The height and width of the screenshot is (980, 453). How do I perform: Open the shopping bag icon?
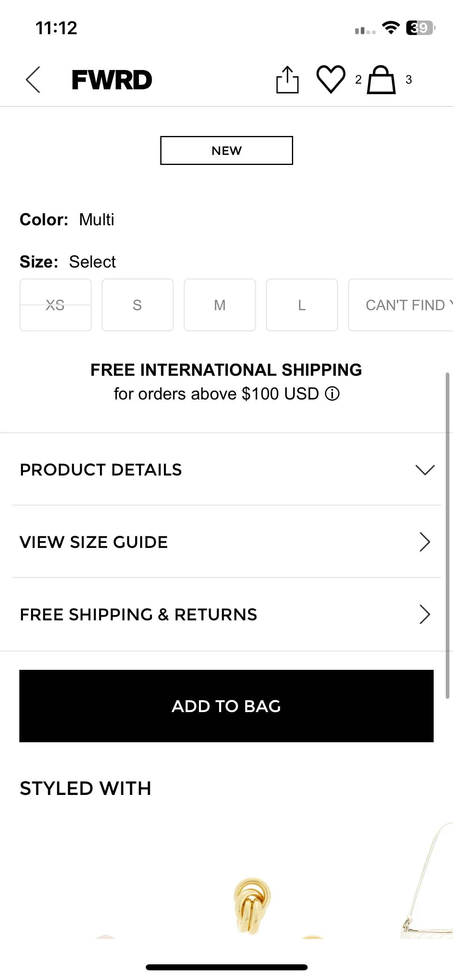point(381,80)
